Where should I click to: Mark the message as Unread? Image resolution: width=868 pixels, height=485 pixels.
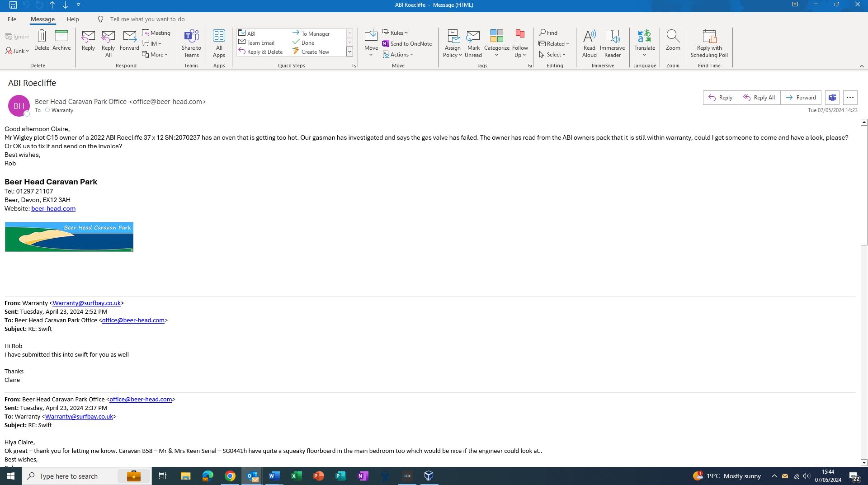click(x=473, y=44)
